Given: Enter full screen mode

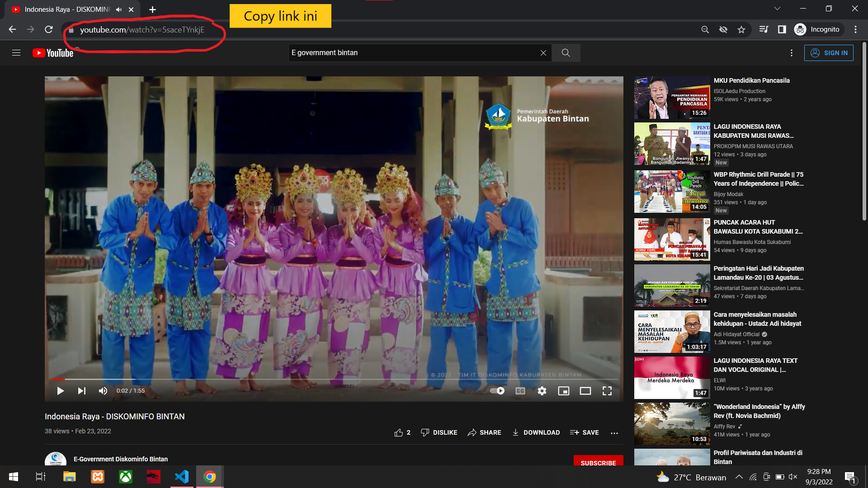Looking at the screenshot, I should click(607, 391).
